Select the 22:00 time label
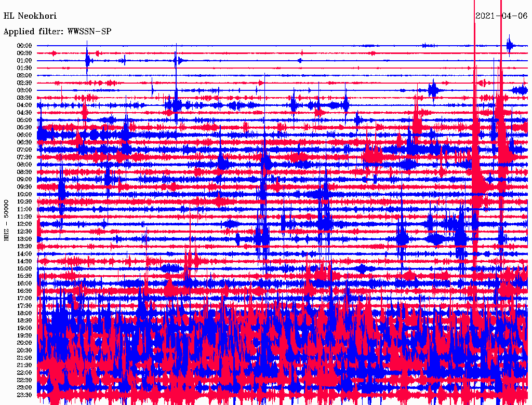The image size is (532, 405). coord(24,373)
